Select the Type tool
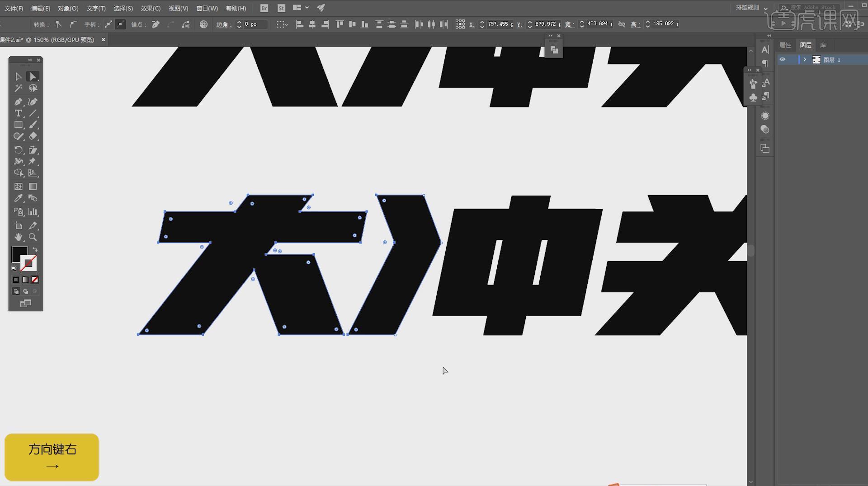Screen dimensions: 868x486 point(19,113)
